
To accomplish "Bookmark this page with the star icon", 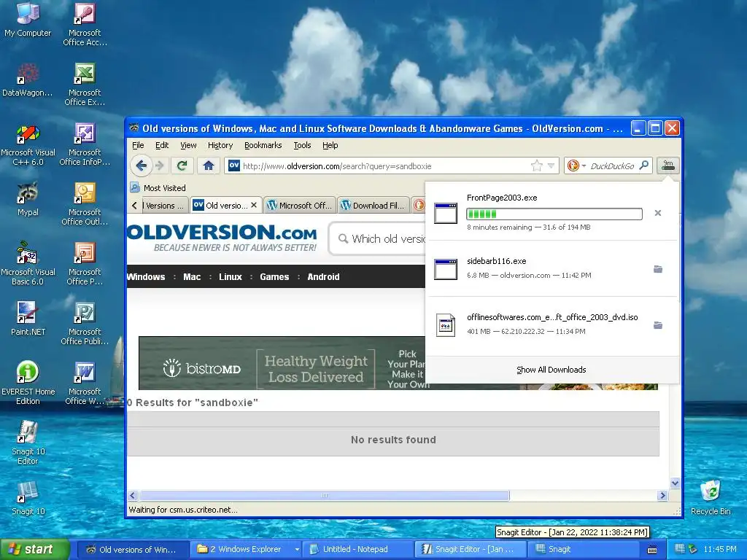I will [x=536, y=166].
